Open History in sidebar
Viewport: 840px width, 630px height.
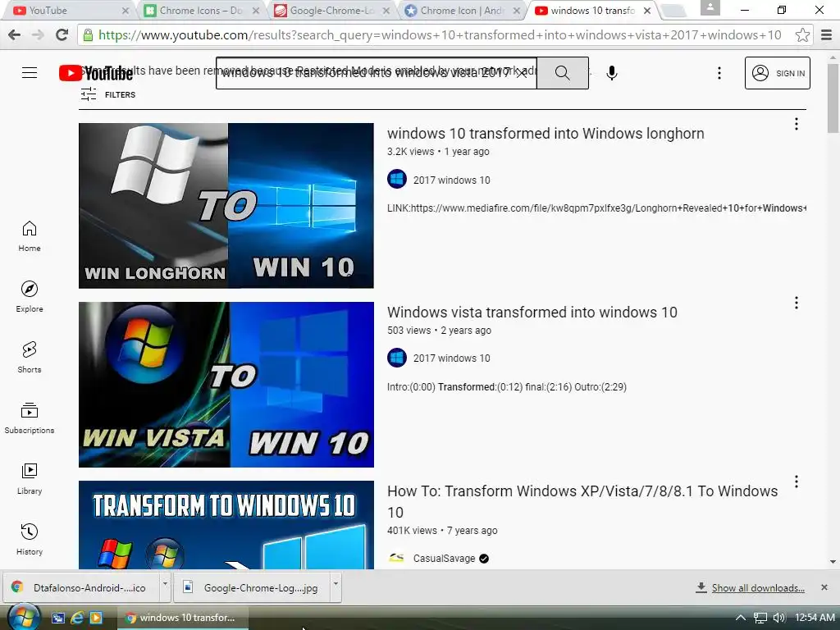[30, 540]
